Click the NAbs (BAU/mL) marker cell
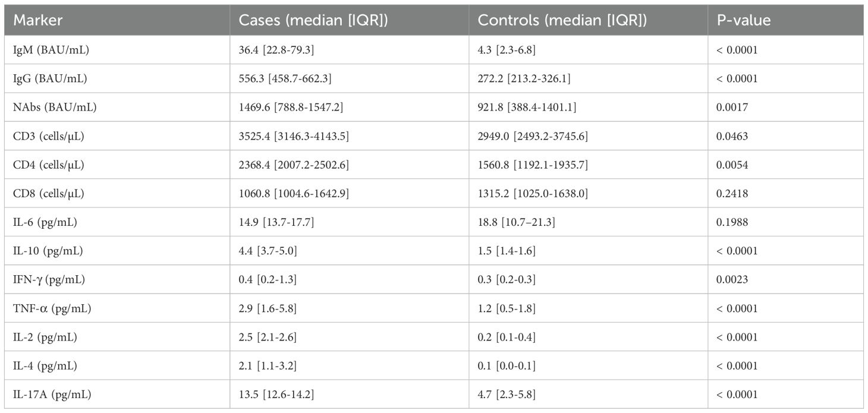The image size is (868, 413). tap(55, 108)
